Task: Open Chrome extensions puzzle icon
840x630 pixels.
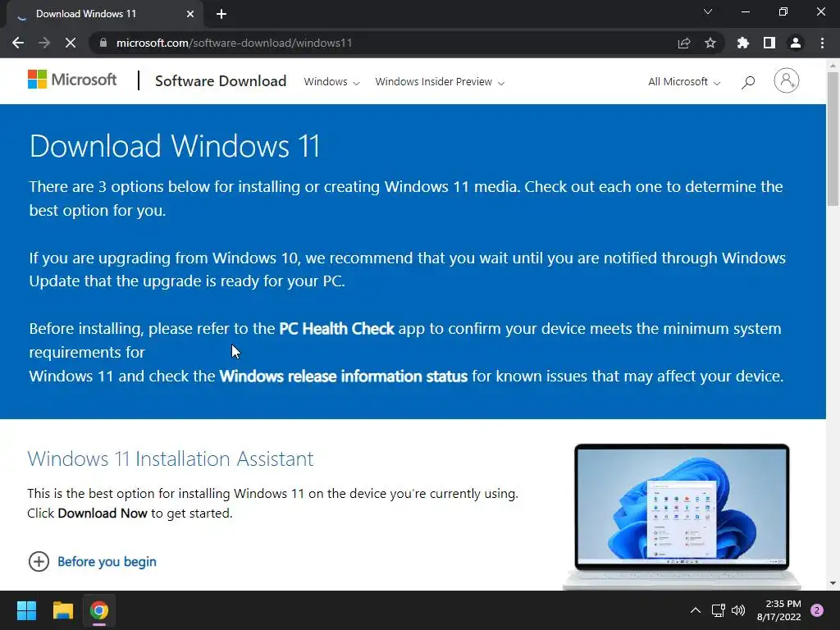Action: pos(743,43)
